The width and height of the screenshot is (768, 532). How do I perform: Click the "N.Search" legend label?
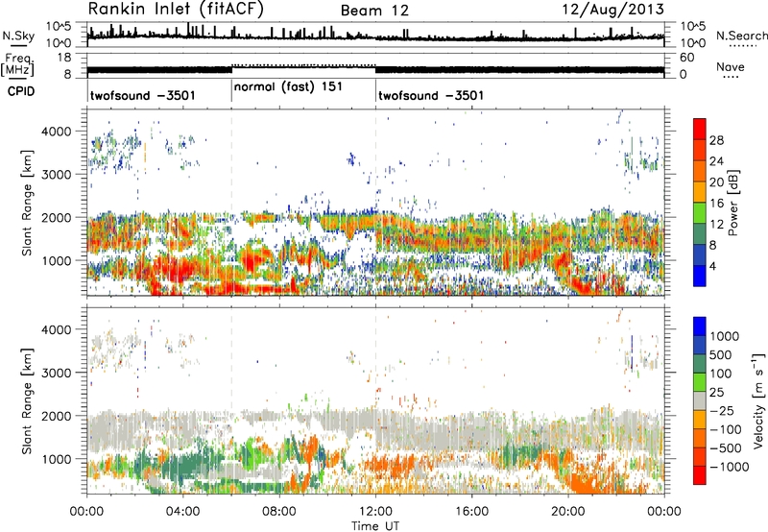(x=741, y=36)
